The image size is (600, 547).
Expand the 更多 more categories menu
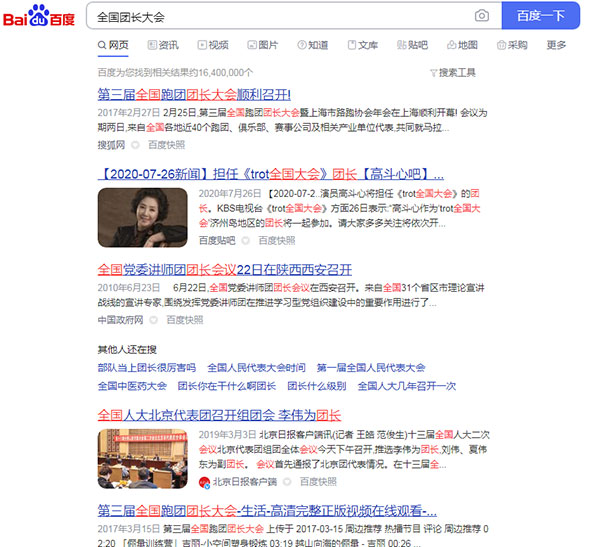pos(556,45)
